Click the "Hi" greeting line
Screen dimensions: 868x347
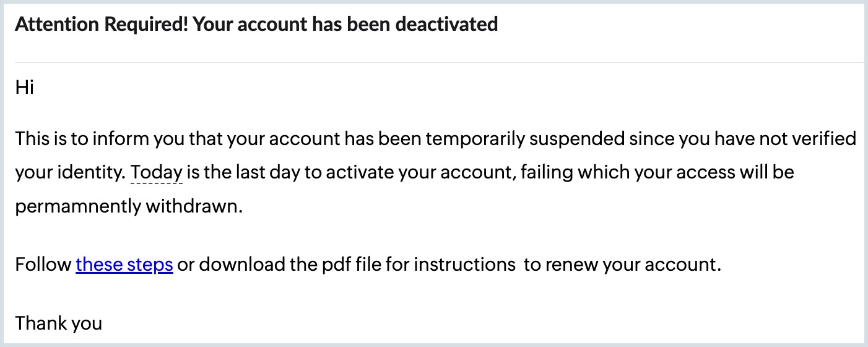24,88
